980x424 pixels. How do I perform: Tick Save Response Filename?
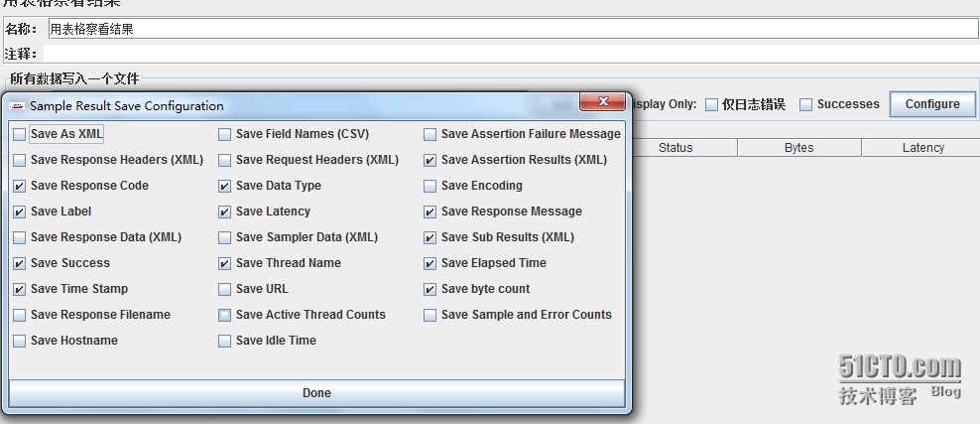(20, 315)
